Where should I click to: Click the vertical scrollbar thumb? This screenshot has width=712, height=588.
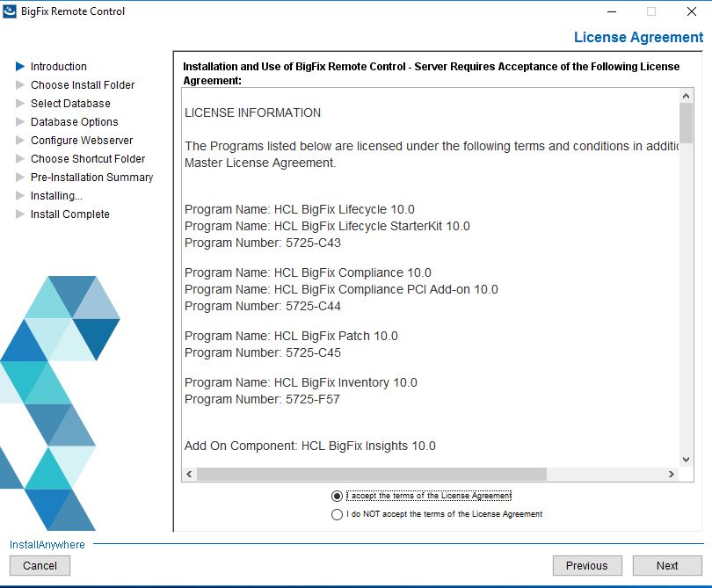click(686, 123)
